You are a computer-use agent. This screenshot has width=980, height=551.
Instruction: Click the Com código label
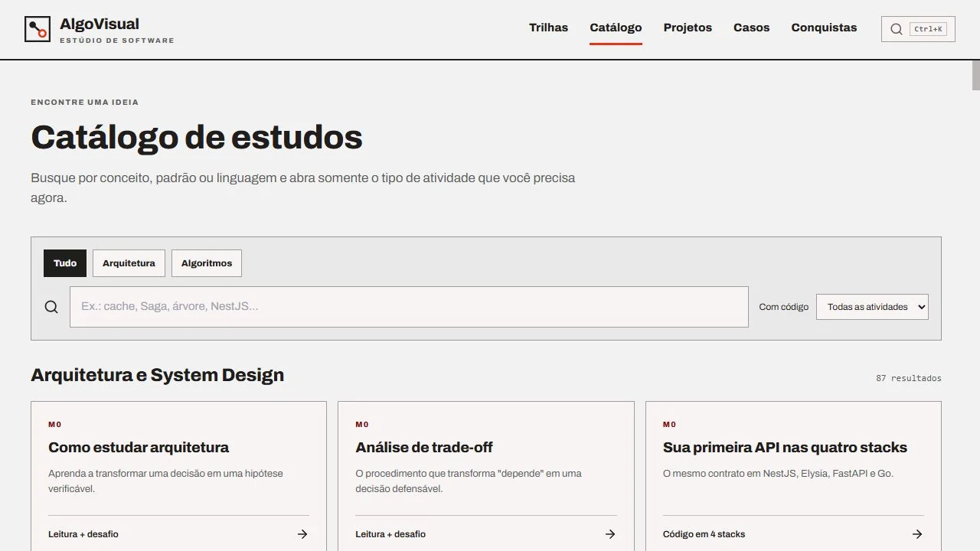(x=784, y=307)
